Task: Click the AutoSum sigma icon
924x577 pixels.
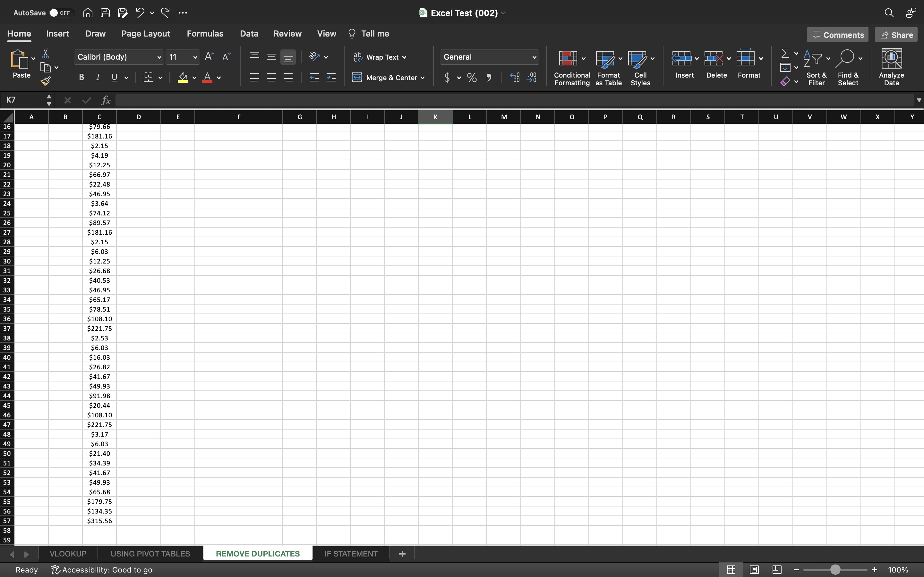Action: pos(785,54)
